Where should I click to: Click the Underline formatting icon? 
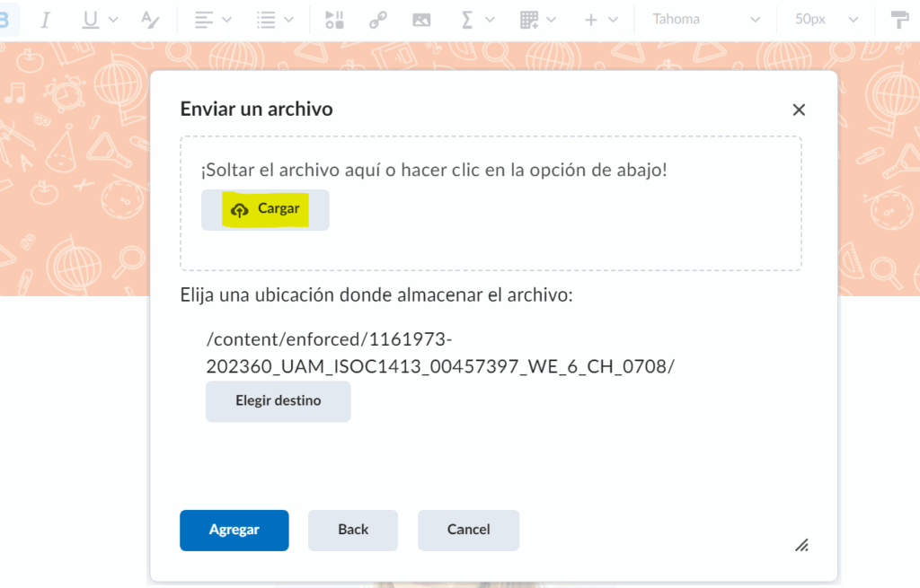coord(91,20)
